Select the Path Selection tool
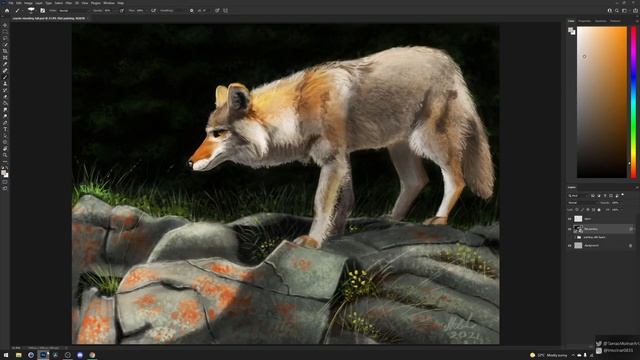This screenshot has width=640, height=360. 5,136
